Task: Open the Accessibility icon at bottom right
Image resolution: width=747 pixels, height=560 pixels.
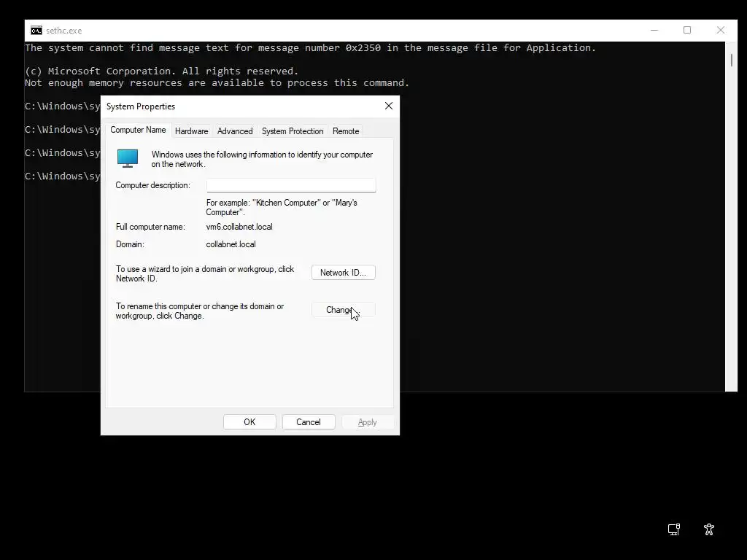Action: click(709, 529)
